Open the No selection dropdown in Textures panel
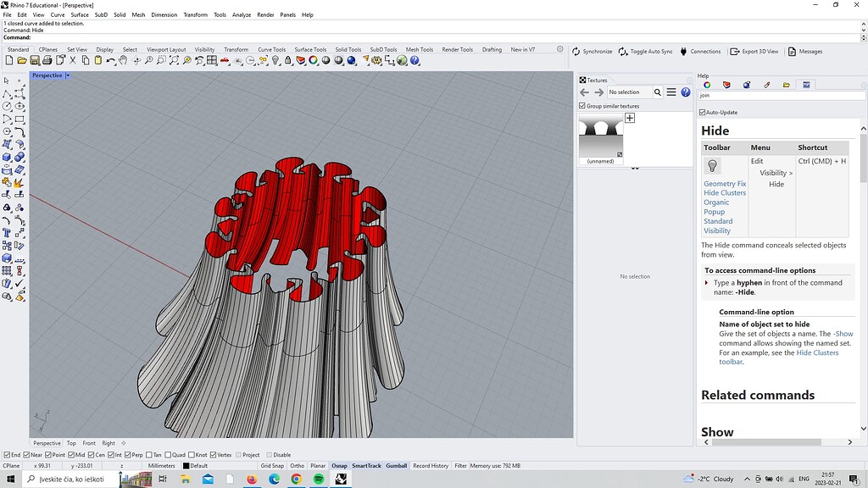This screenshot has width=868, height=488. click(x=626, y=91)
